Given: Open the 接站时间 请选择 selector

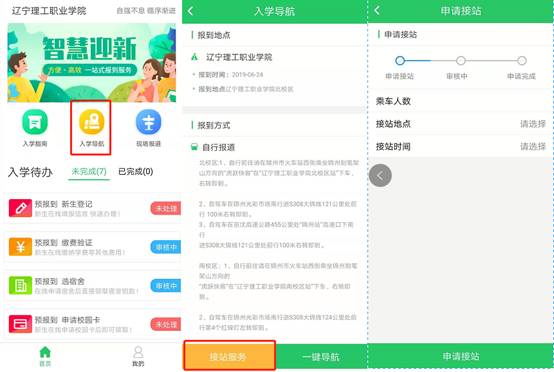Looking at the screenshot, I should pyautogui.click(x=461, y=146).
